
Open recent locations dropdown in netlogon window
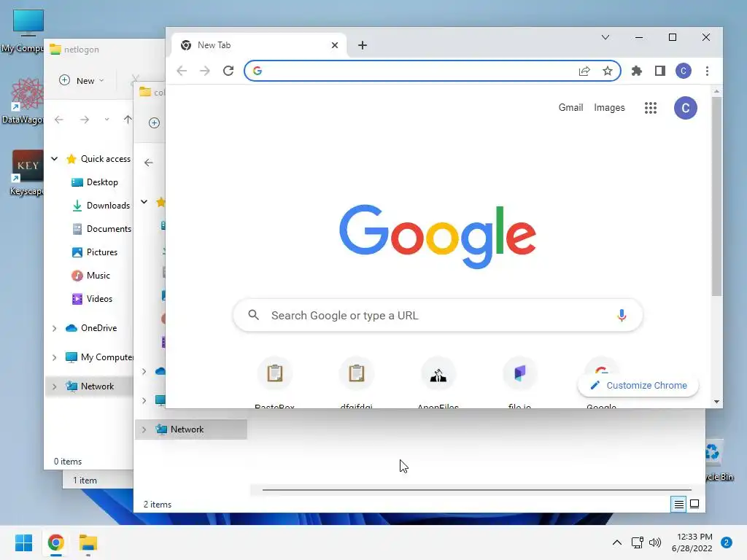pos(107,120)
